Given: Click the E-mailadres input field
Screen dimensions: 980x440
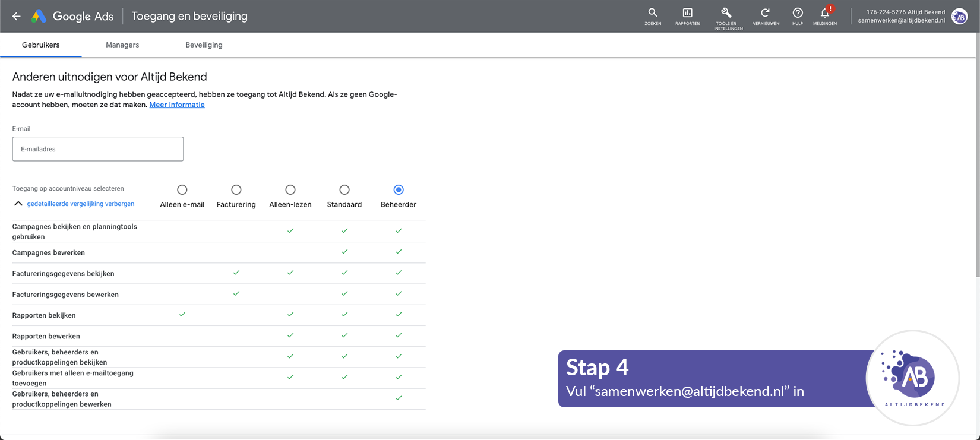Looking at the screenshot, I should (98, 149).
